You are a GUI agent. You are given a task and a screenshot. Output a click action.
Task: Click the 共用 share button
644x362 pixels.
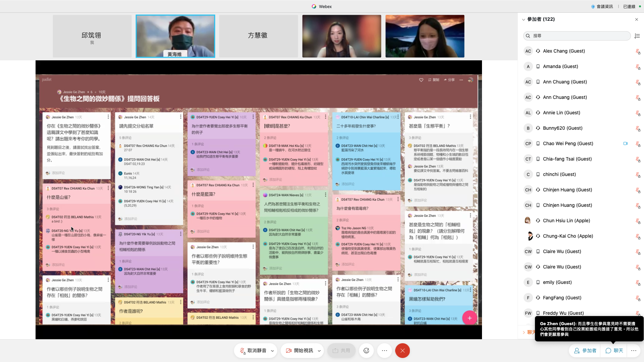(x=341, y=351)
